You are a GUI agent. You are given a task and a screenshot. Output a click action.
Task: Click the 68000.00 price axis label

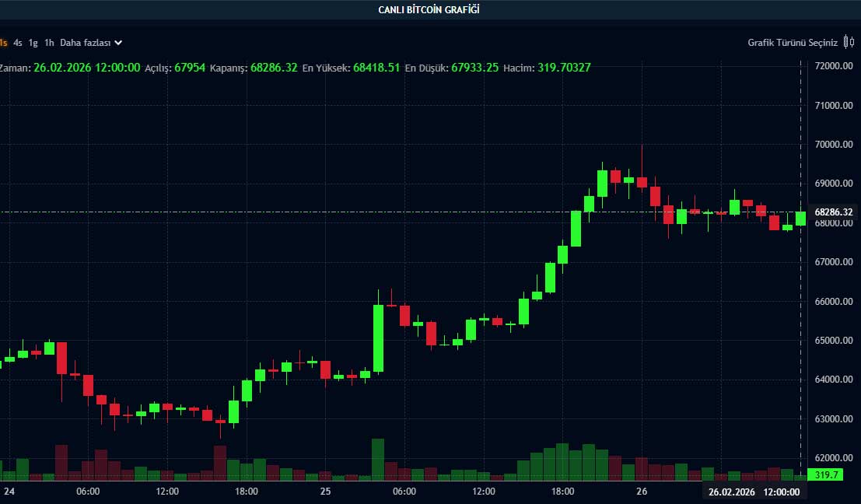(x=833, y=222)
